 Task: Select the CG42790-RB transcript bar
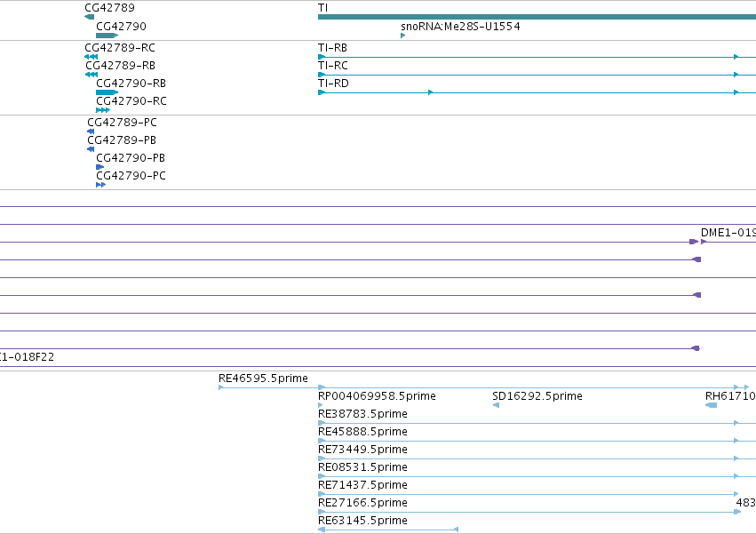point(107,92)
